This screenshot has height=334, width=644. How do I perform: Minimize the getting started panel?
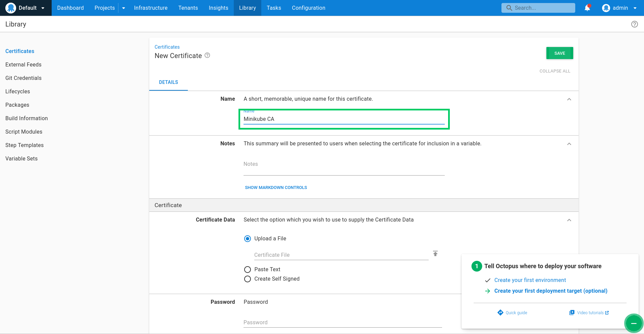[634, 323]
